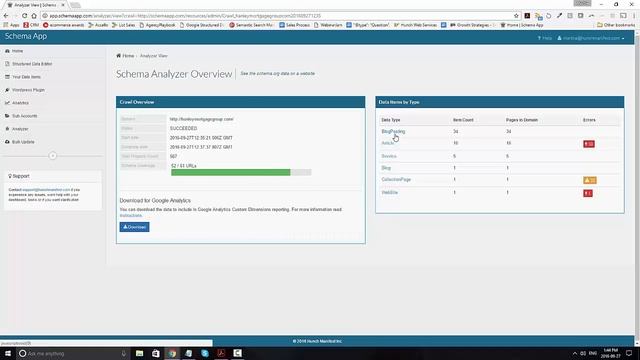
Task: Show hidden system tray icons
Action: [x=575, y=353]
